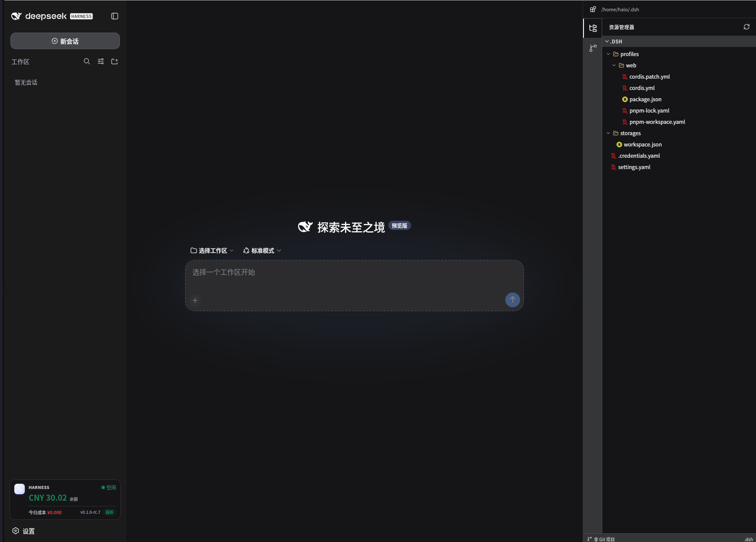Collapse the web folder chevron

tap(614, 65)
